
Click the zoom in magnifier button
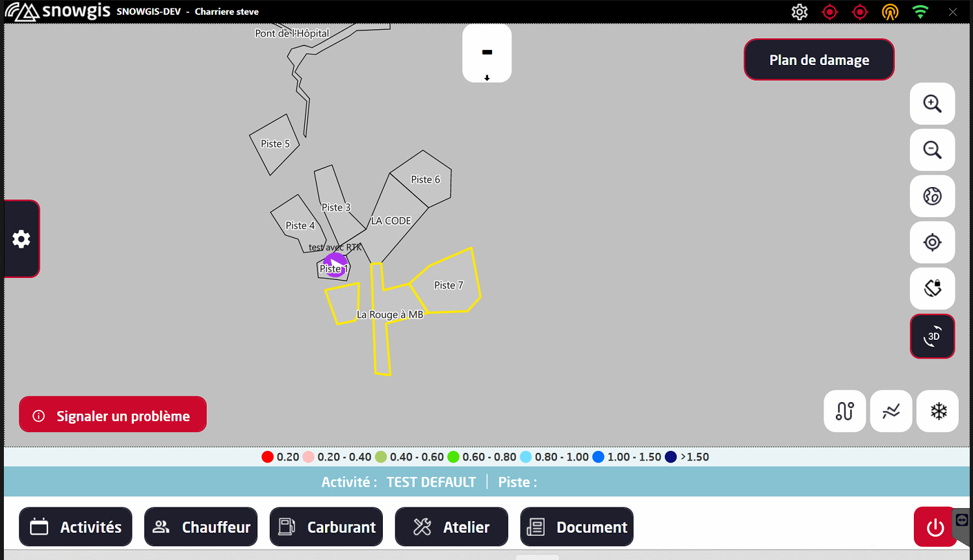click(932, 104)
